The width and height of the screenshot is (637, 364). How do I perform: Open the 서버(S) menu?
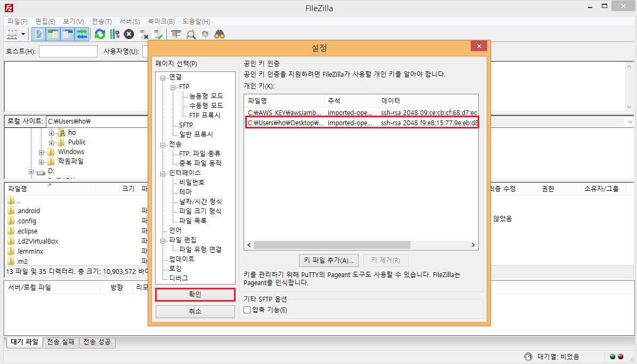[130, 21]
